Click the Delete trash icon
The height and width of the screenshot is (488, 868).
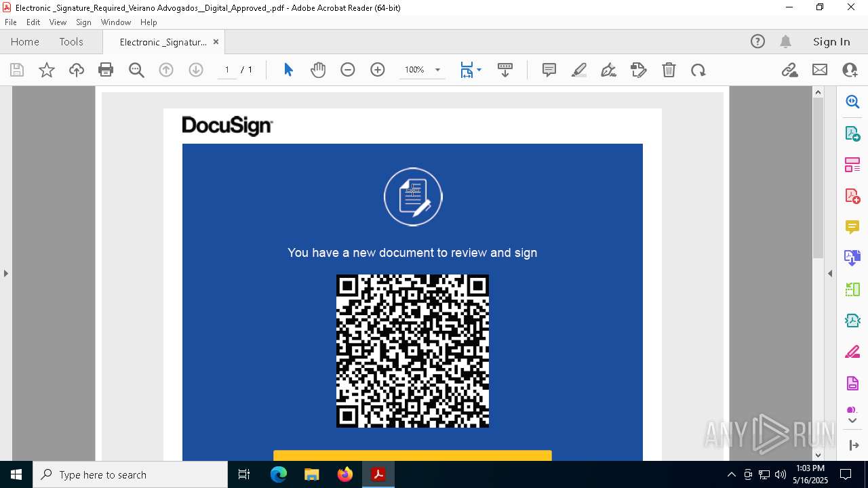tap(669, 70)
